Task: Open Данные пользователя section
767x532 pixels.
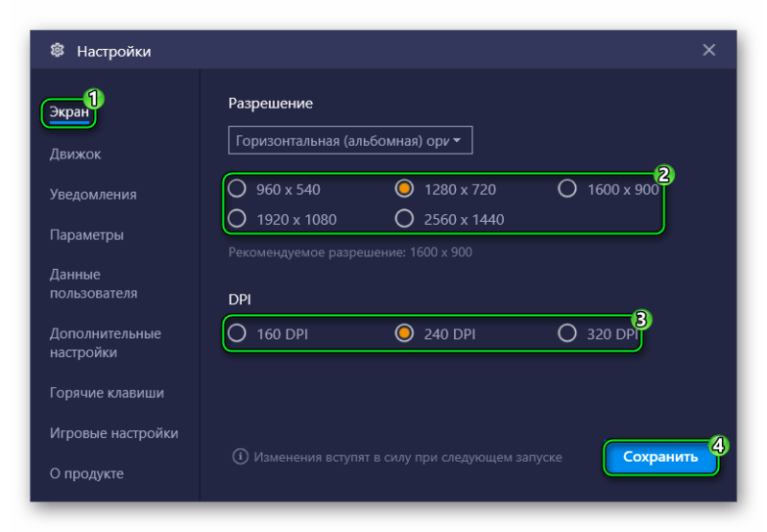Action: (93, 284)
